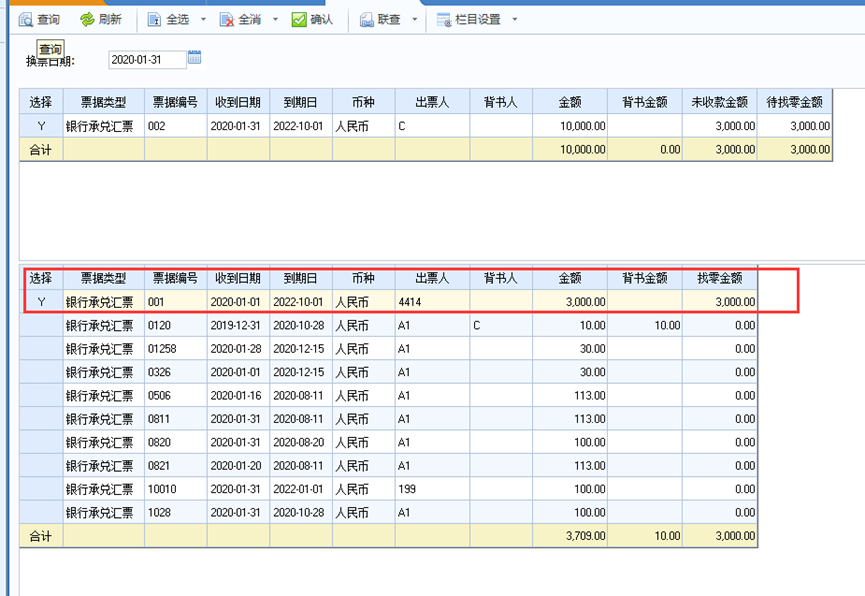Click upper table 票据类型 column header
The width and height of the screenshot is (865, 596).
pyautogui.click(x=104, y=102)
